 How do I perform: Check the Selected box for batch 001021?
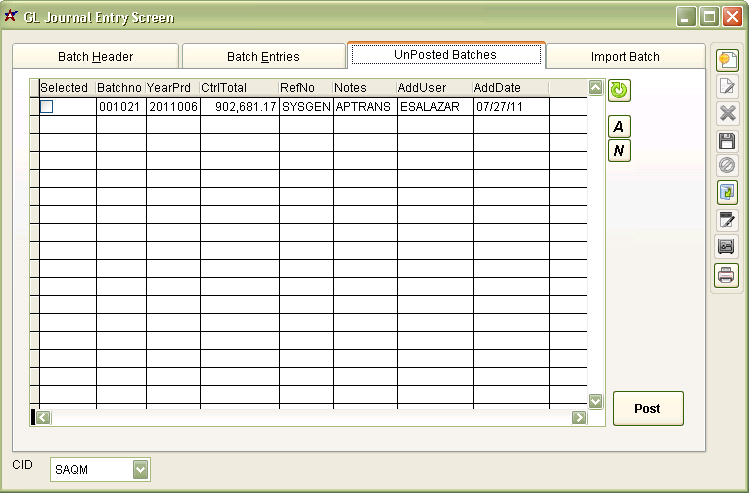click(47, 106)
